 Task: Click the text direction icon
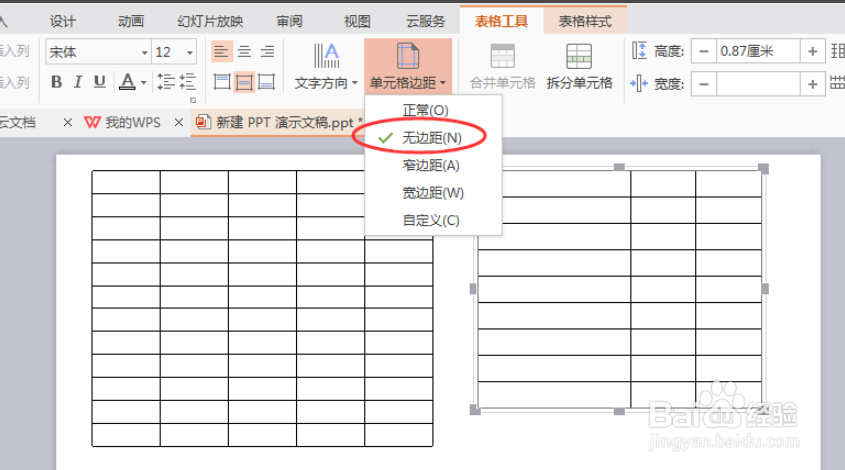point(327,56)
